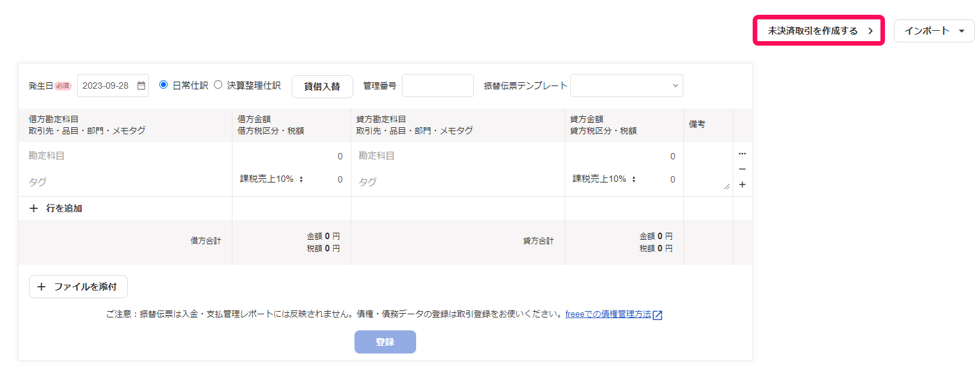Click the 備考 remarks text area
The width and height of the screenshot is (980, 367).
[708, 168]
